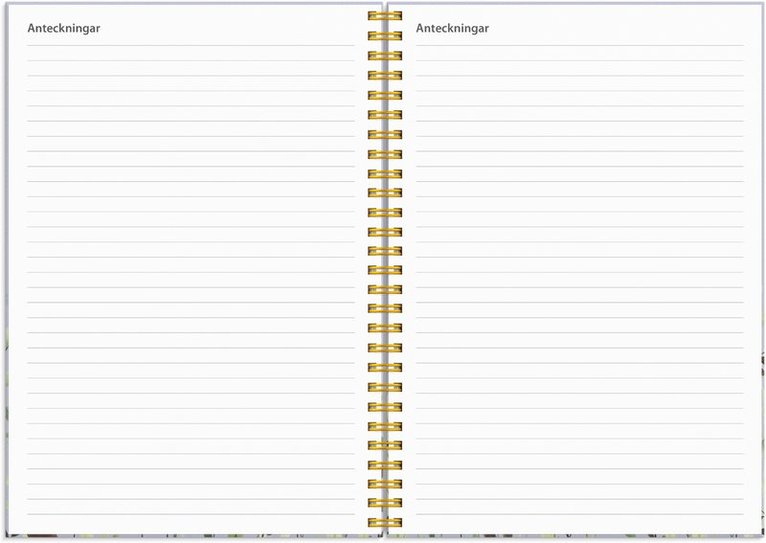
Task: Click the third ruled line on right page
Action: click(x=579, y=76)
